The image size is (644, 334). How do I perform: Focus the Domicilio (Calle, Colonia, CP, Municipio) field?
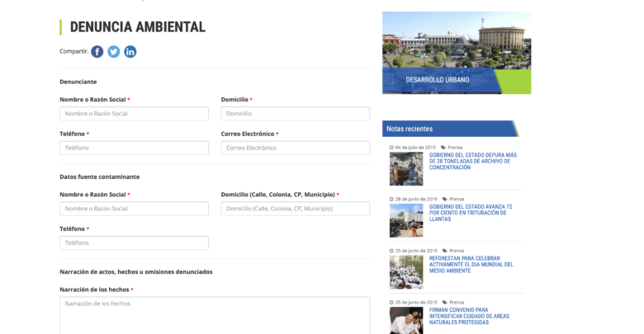pyautogui.click(x=296, y=209)
